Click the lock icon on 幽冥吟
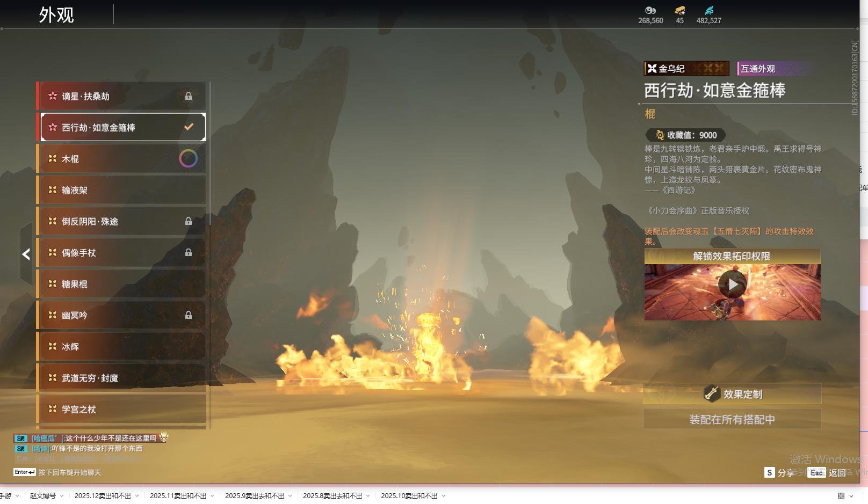 tap(189, 315)
